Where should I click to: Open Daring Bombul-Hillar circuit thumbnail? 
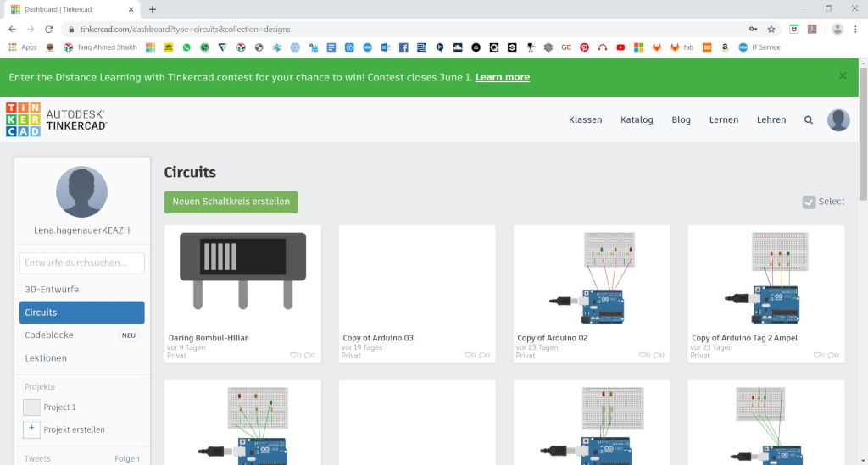[242, 276]
